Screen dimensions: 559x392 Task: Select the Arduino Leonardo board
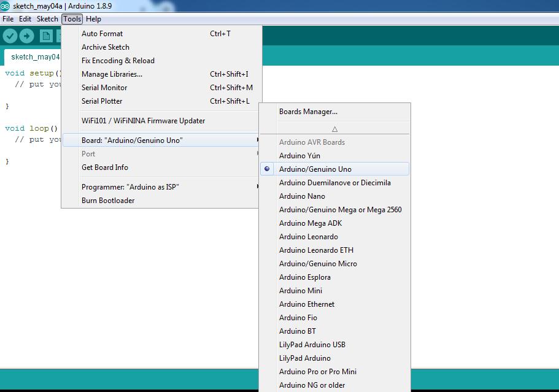(x=335, y=237)
